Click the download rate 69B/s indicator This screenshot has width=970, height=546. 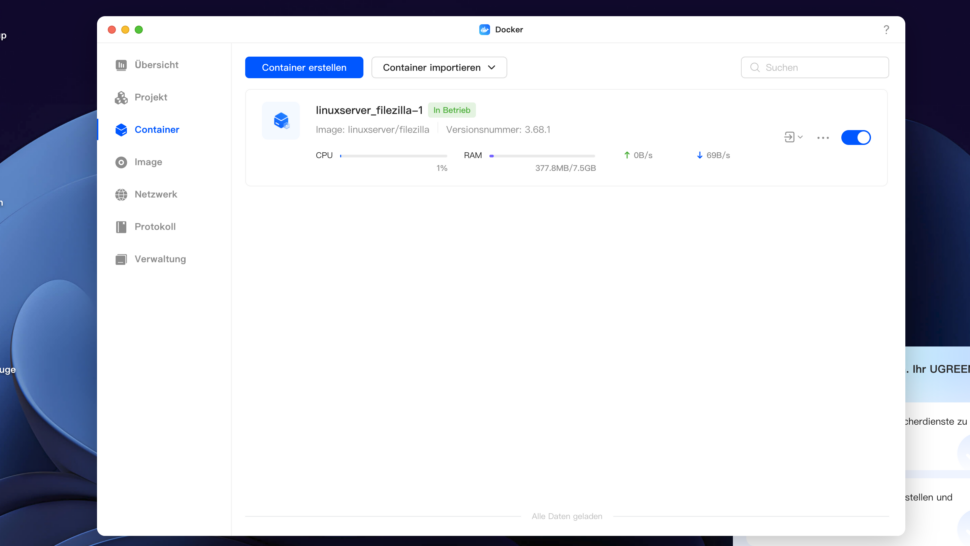(713, 155)
